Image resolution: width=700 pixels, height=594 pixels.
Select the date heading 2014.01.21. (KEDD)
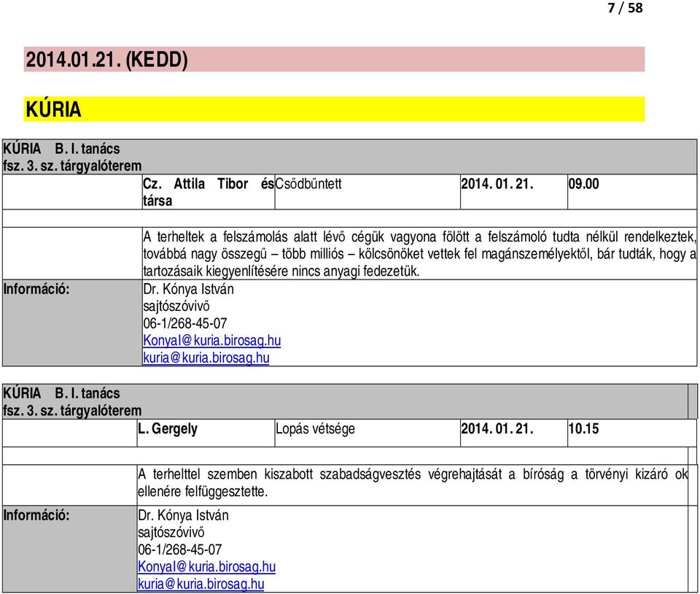point(106,59)
